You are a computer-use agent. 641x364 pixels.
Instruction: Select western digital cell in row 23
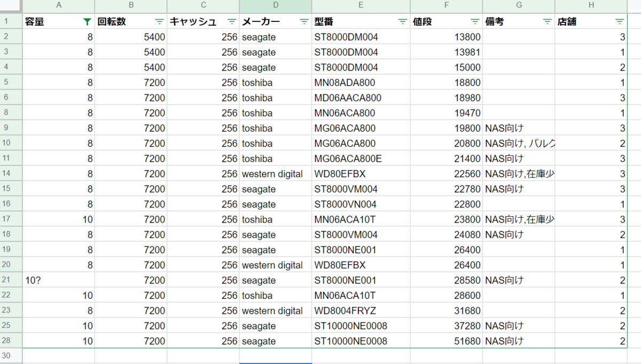pos(276,311)
